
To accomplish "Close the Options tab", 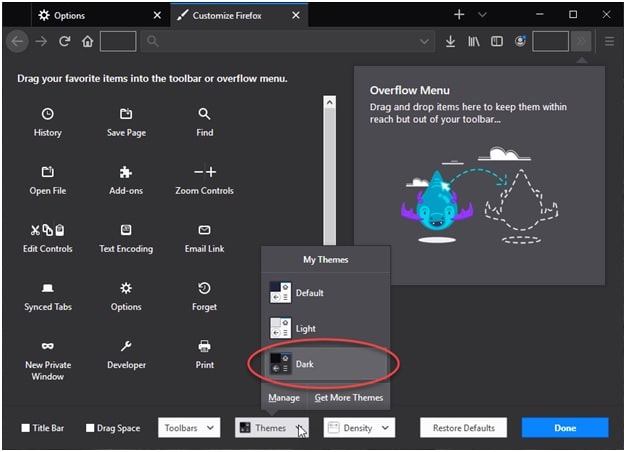I will pyautogui.click(x=157, y=15).
